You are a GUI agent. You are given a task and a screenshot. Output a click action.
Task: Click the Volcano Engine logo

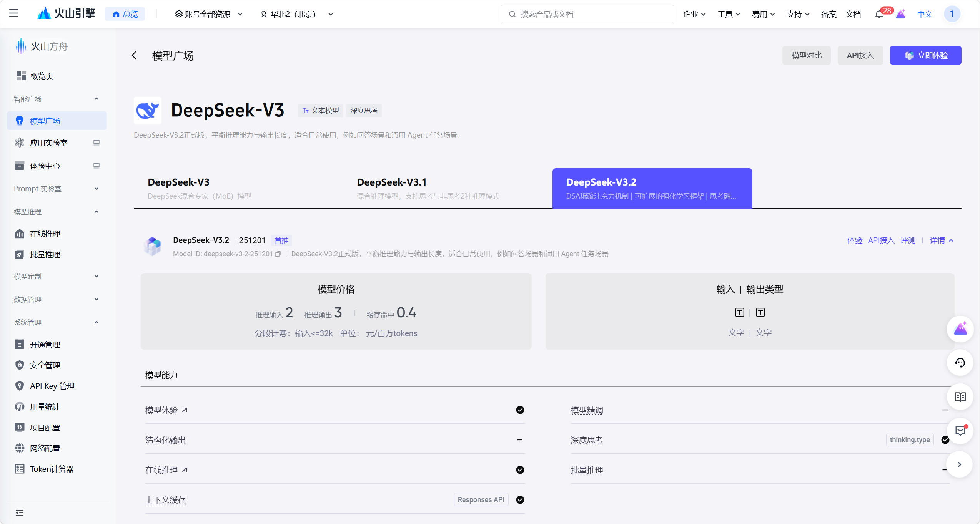coord(66,13)
